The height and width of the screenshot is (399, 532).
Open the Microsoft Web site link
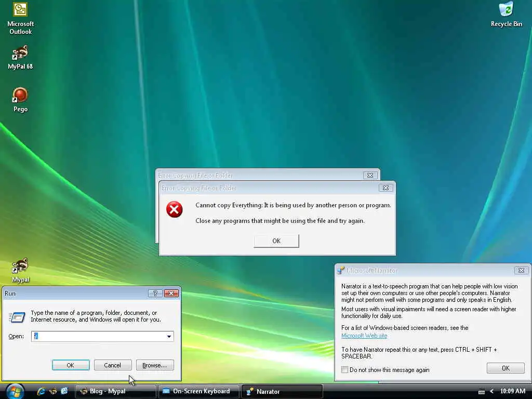tap(364, 336)
